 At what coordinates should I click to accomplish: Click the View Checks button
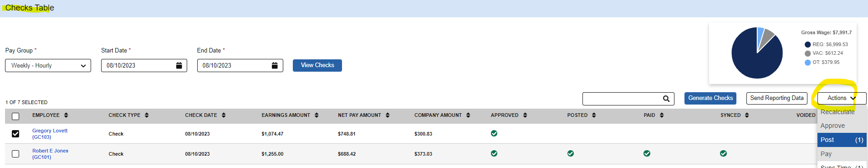click(317, 65)
